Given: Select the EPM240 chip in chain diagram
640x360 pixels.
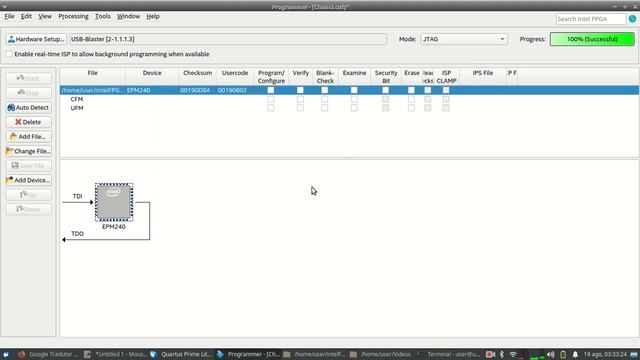Looking at the screenshot, I should [114, 202].
